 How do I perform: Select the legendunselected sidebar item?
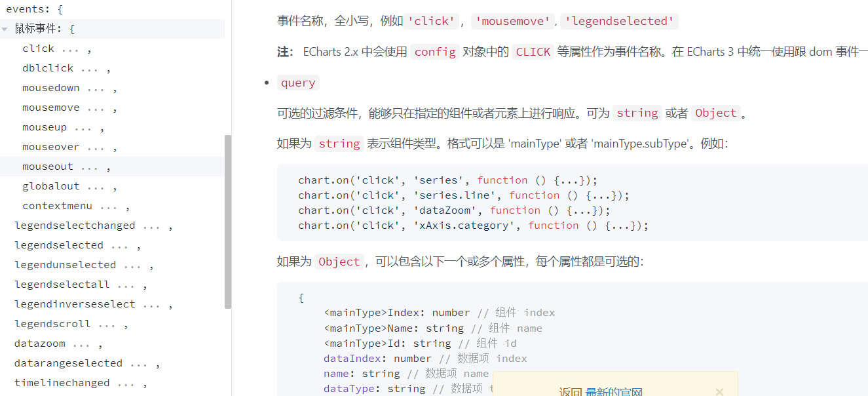point(65,265)
